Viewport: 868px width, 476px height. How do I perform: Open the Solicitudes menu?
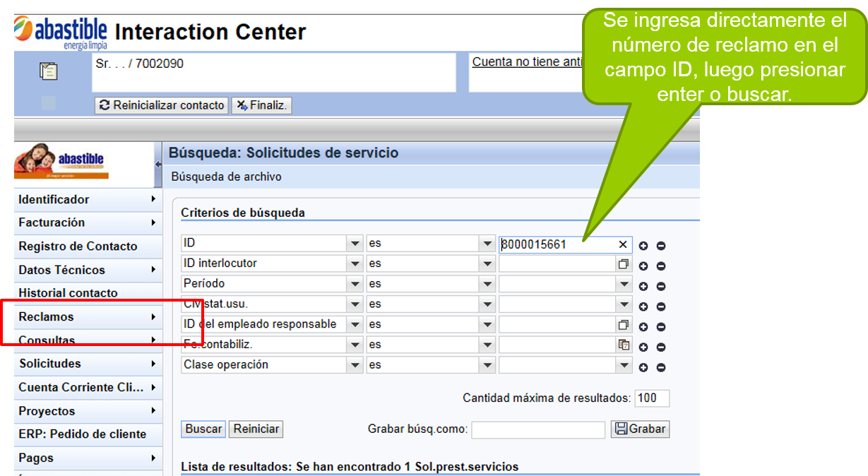click(x=88, y=364)
